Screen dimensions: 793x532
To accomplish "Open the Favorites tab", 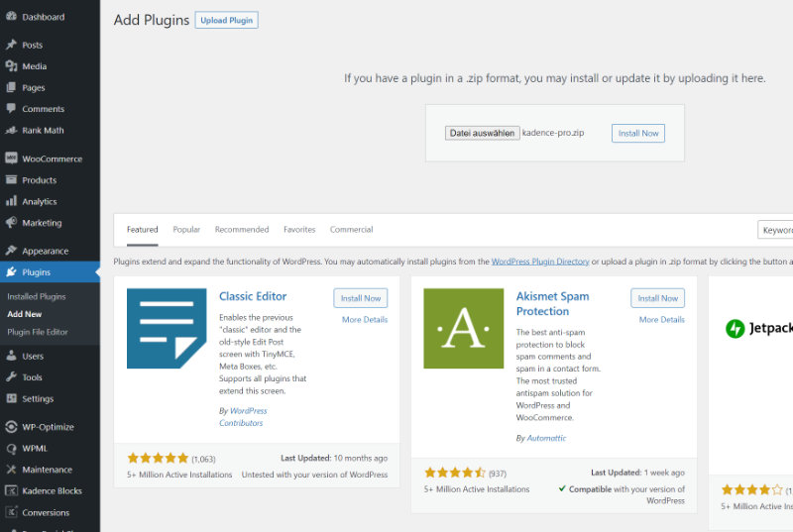I will coord(299,230).
